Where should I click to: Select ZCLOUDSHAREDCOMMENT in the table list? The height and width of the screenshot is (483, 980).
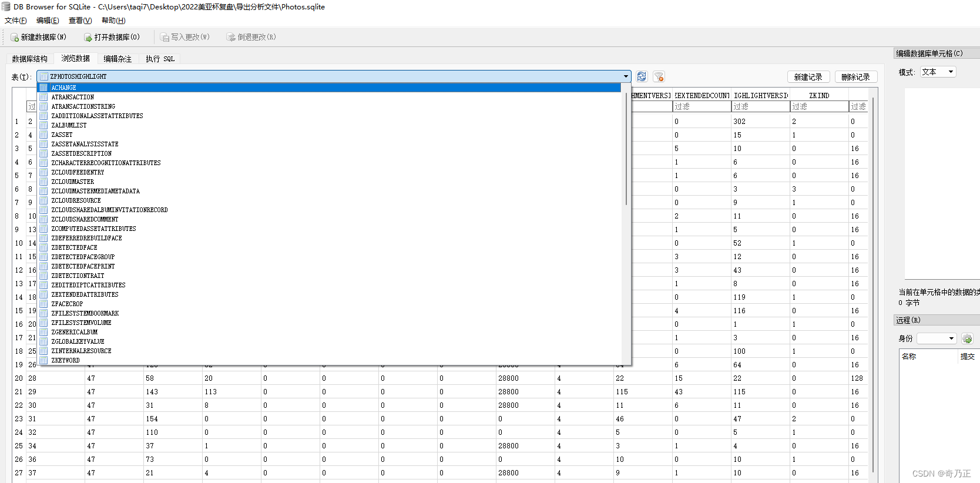tap(330, 219)
